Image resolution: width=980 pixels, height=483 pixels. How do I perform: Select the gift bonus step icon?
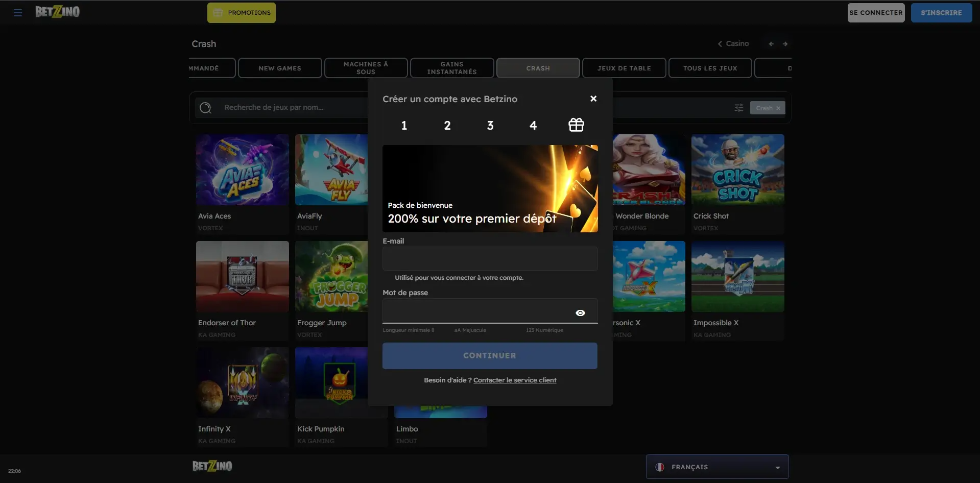click(x=576, y=125)
